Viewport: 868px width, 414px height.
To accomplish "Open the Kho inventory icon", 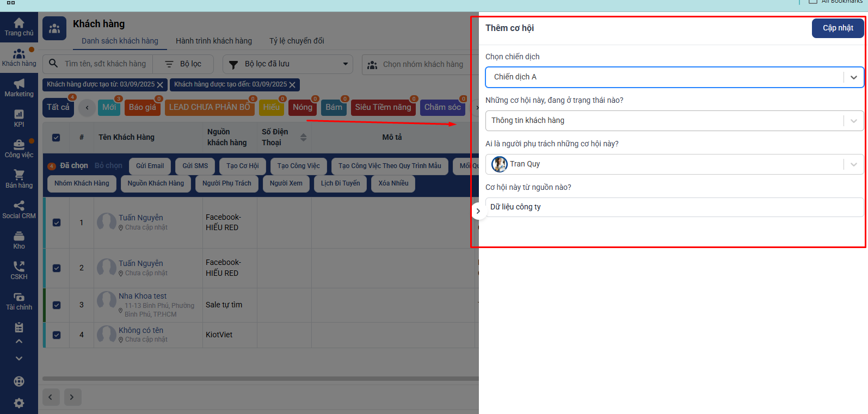I will click(19, 236).
